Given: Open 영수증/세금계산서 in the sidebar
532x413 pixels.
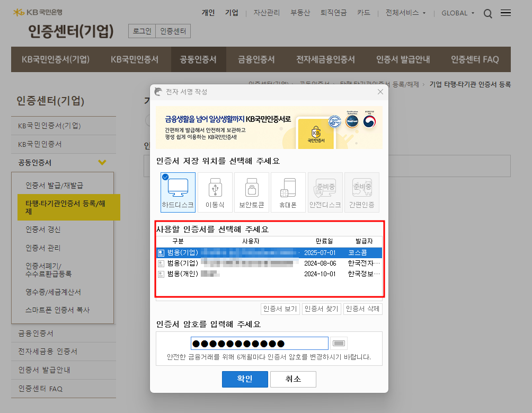Looking at the screenshot, I should pos(54,292).
